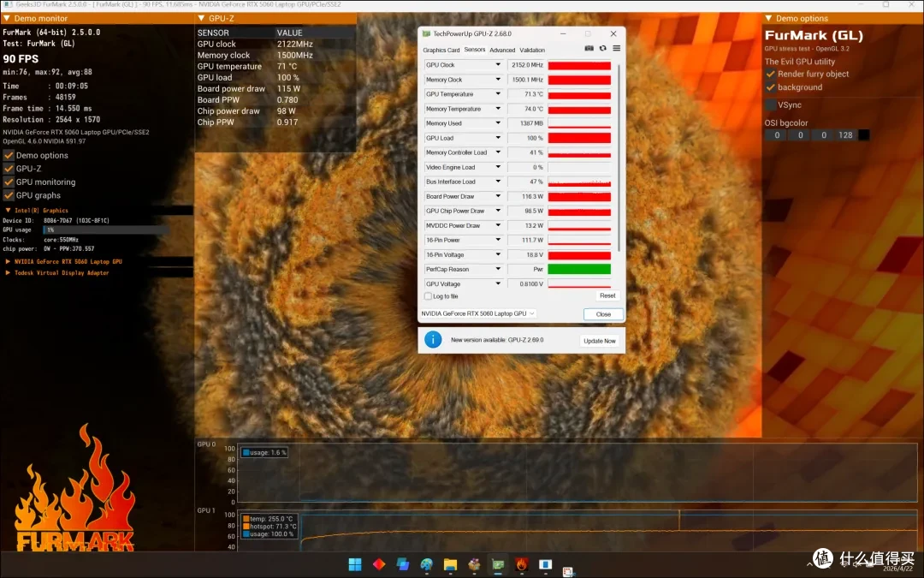
Task: Open the Board Power Draw dropdown
Action: point(498,196)
